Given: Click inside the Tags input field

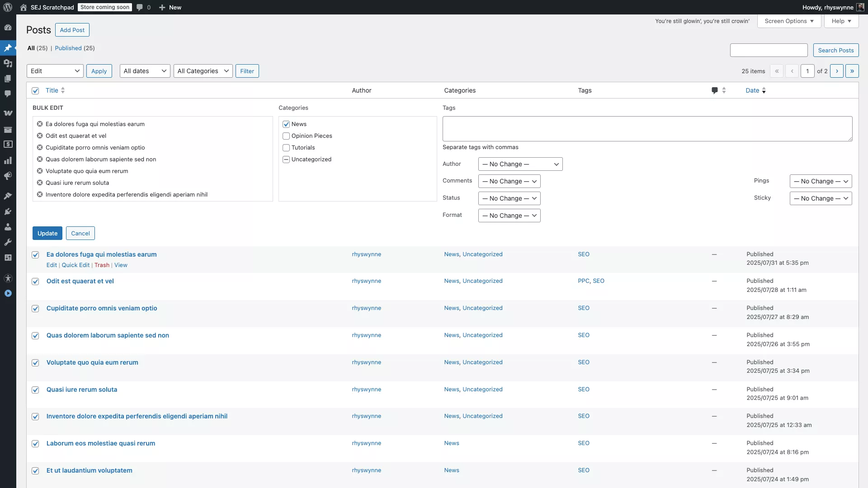Looking at the screenshot, I should pos(646,129).
